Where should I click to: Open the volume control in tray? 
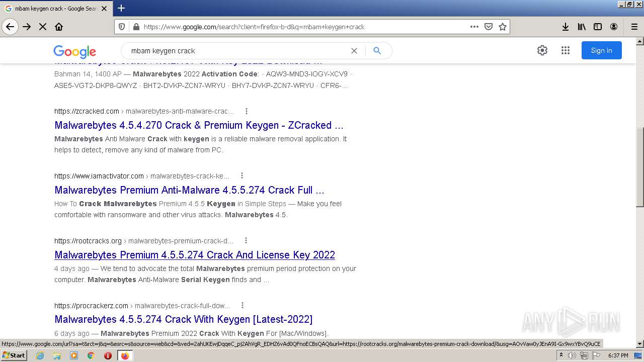[x=572, y=355]
